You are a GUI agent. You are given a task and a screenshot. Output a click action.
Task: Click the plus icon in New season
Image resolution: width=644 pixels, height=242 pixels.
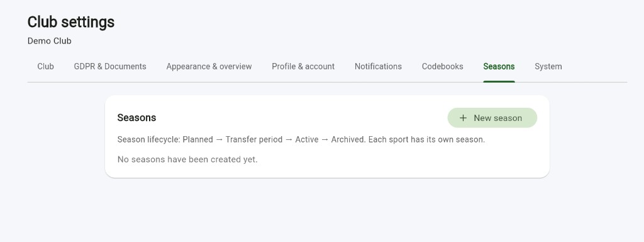click(x=463, y=118)
